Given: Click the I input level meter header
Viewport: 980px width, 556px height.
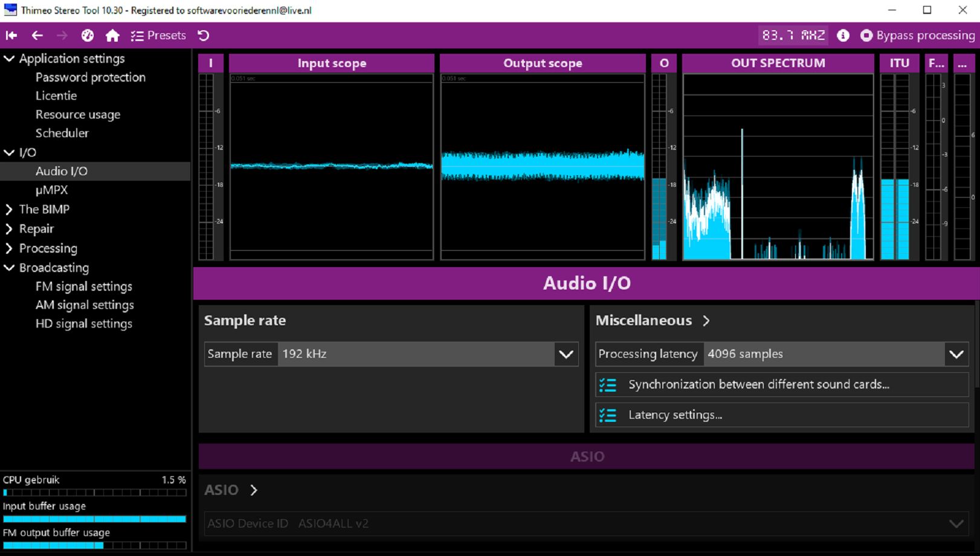Looking at the screenshot, I should [x=211, y=63].
